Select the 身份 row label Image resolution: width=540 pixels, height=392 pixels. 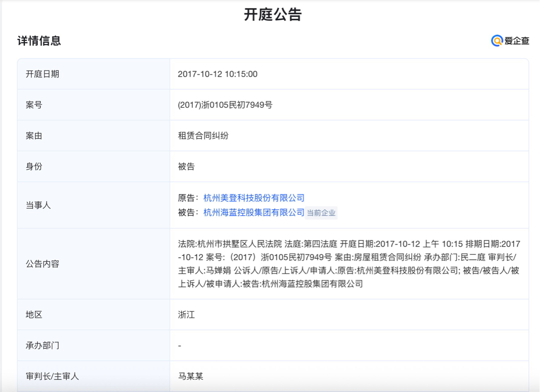[x=34, y=166]
